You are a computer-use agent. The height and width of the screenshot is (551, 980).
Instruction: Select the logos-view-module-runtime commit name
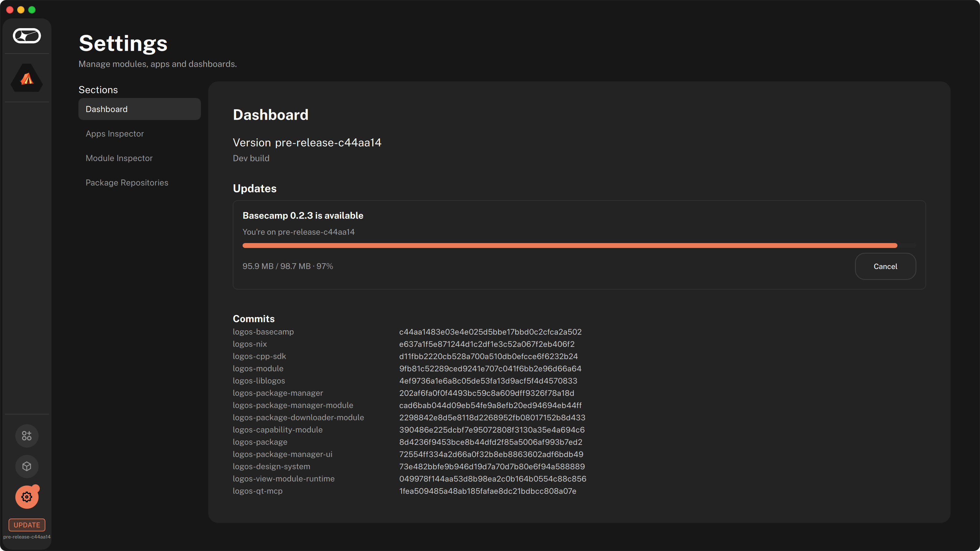(284, 479)
